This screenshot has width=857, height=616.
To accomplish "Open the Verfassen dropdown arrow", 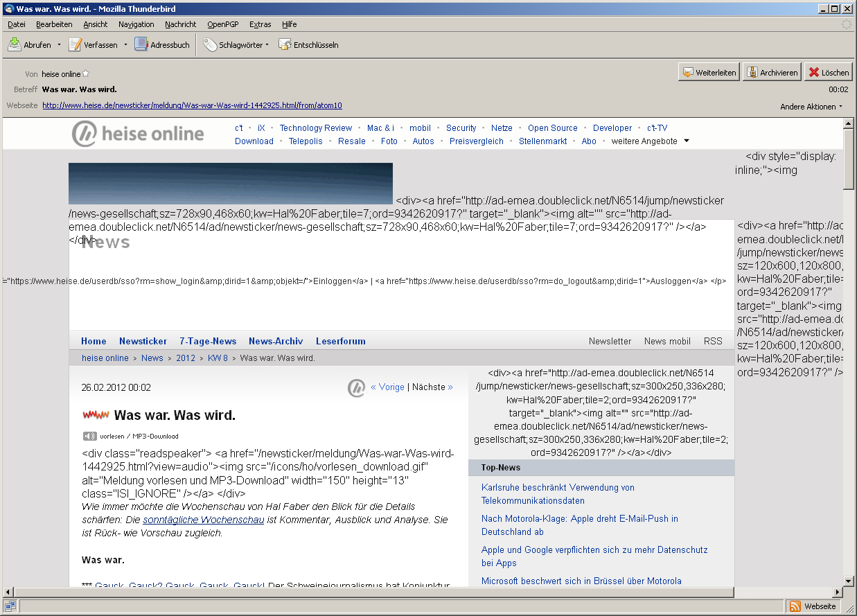I will 125,45.
